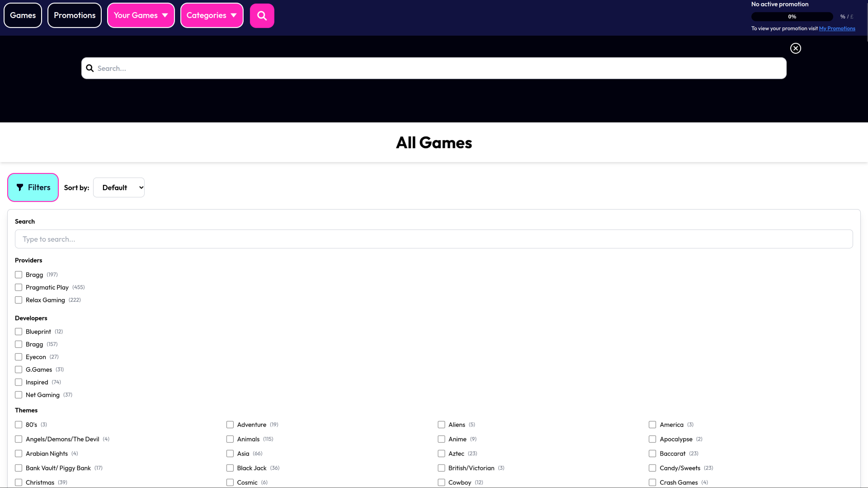
Task: Click the funnel icon on the Filters button
Action: pos(20,187)
